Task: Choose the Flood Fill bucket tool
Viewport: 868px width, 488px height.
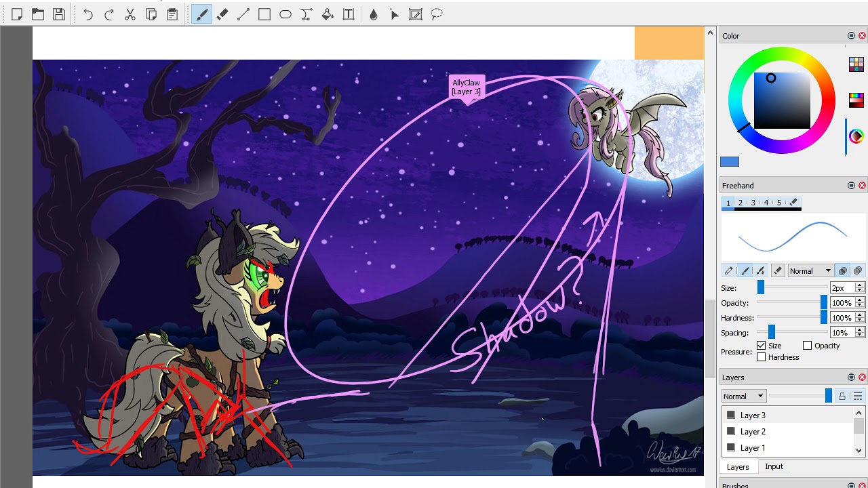Action: (x=328, y=14)
